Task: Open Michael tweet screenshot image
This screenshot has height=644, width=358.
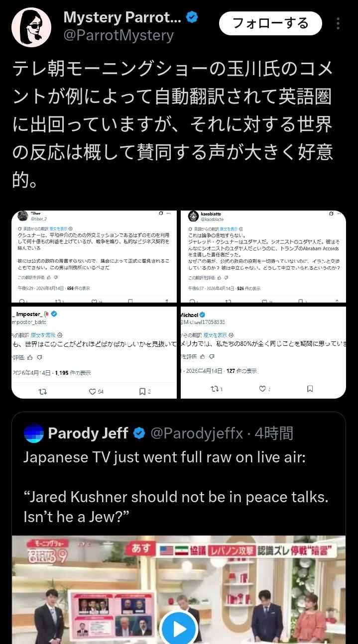Action: (x=263, y=352)
